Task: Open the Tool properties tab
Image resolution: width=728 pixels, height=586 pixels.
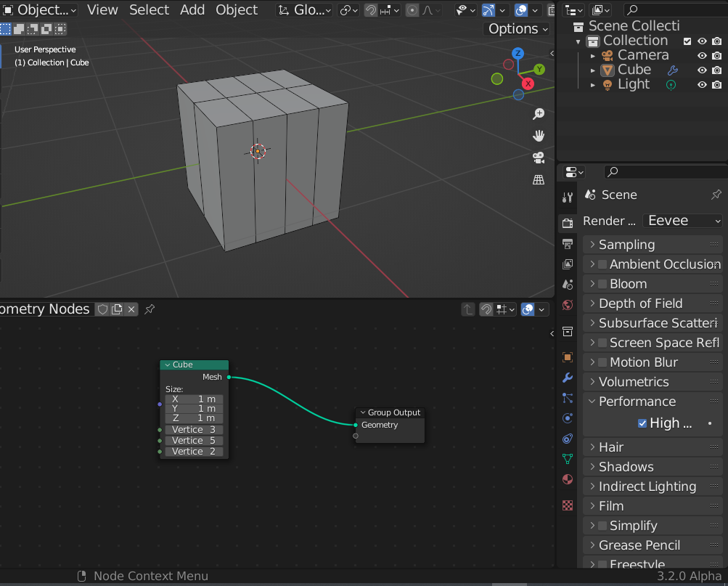Action: pyautogui.click(x=568, y=198)
